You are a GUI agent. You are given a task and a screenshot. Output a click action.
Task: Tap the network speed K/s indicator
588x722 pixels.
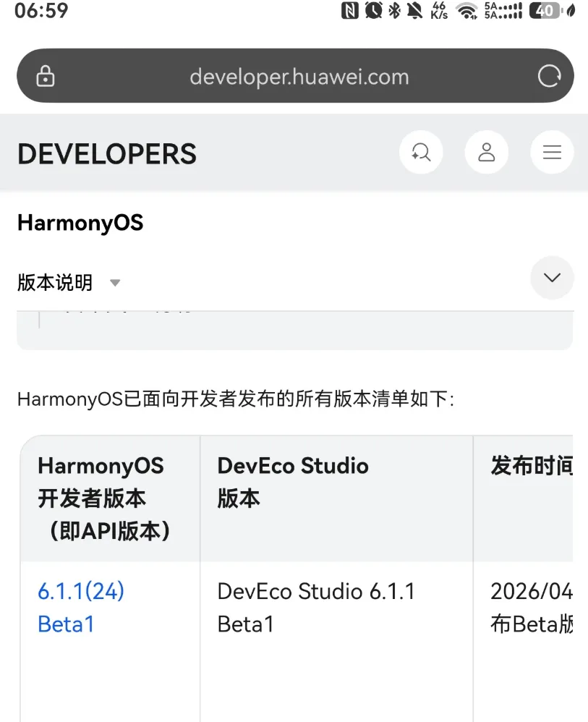click(x=439, y=10)
